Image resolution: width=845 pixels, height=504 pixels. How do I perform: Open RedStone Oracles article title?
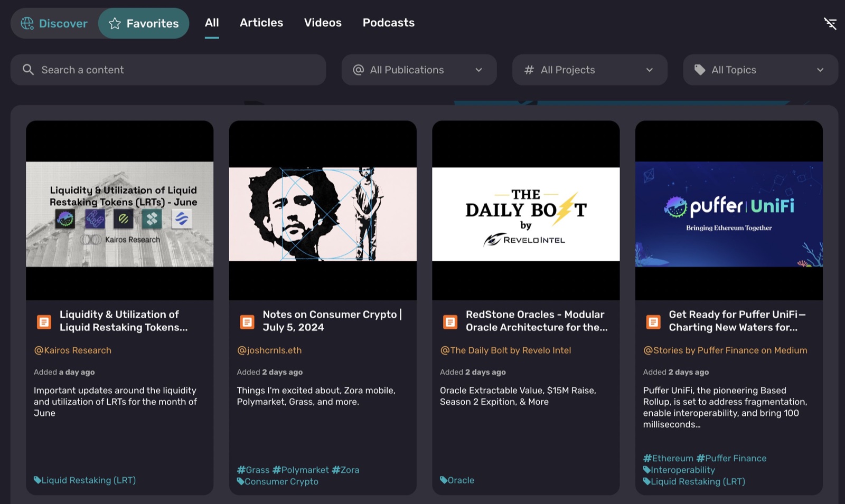(537, 321)
